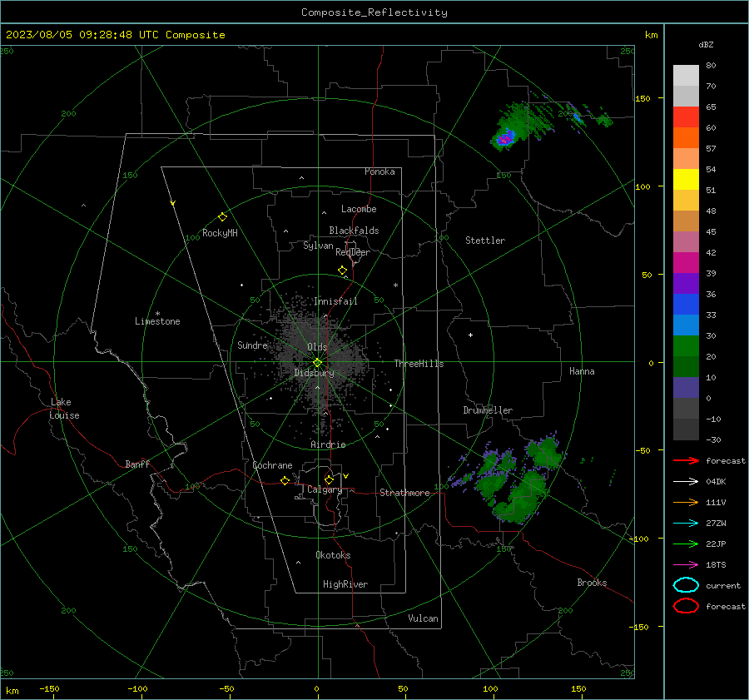Click the ThreeHills label
Image resolution: width=749 pixels, height=700 pixels.
419,364
